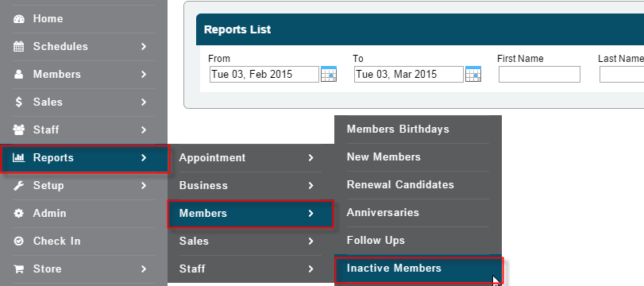
Task: Open the New Members report
Action: 418,157
